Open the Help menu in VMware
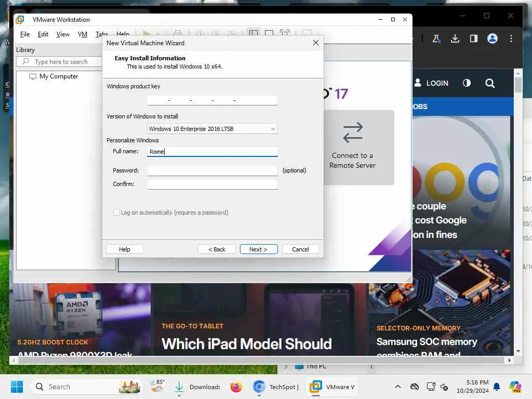 123,34
